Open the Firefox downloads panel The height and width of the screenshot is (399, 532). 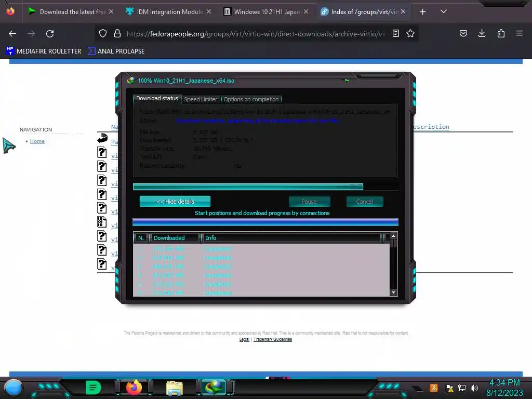pyautogui.click(x=482, y=33)
